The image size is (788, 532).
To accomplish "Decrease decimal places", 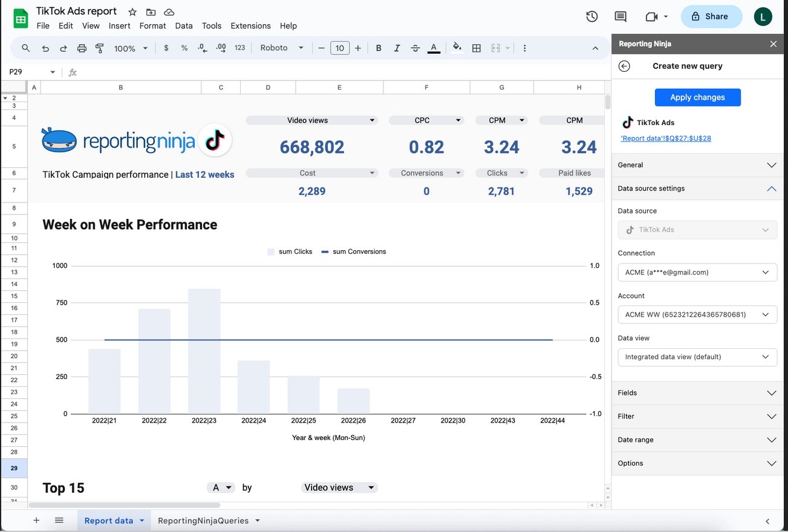I will [203, 48].
